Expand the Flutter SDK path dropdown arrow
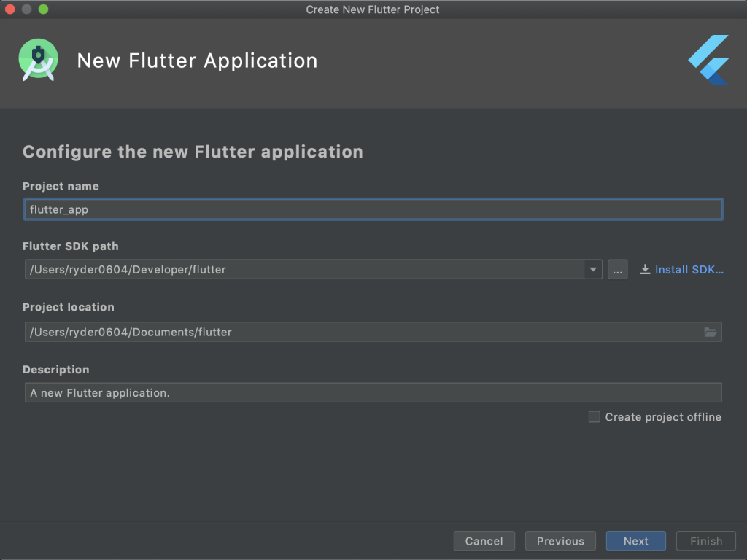Image resolution: width=747 pixels, height=560 pixels. pos(593,270)
